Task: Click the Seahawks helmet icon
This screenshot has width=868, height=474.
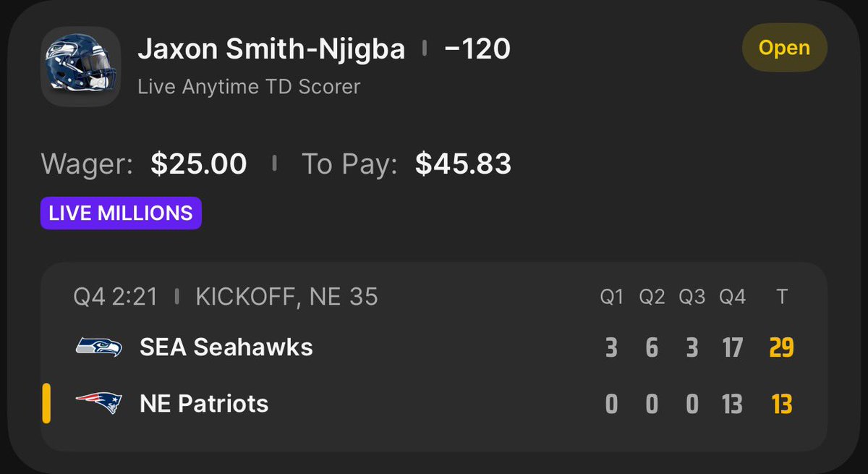Action: (x=81, y=67)
